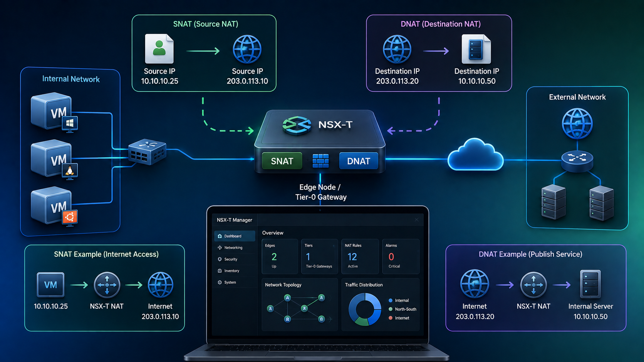Click the Security shield icon in the sidebar
Image resolution: width=644 pixels, height=362 pixels.
[220, 259]
